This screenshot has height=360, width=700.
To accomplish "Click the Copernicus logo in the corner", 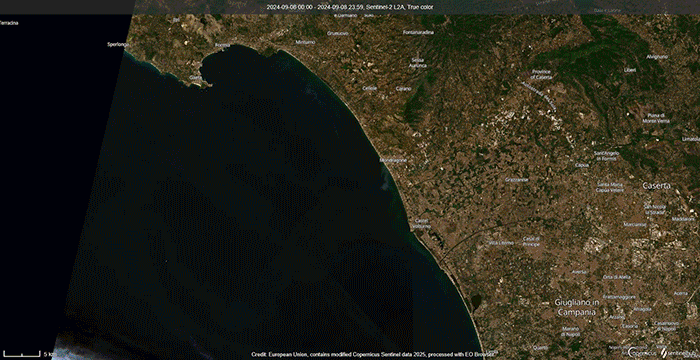I will [x=642, y=352].
